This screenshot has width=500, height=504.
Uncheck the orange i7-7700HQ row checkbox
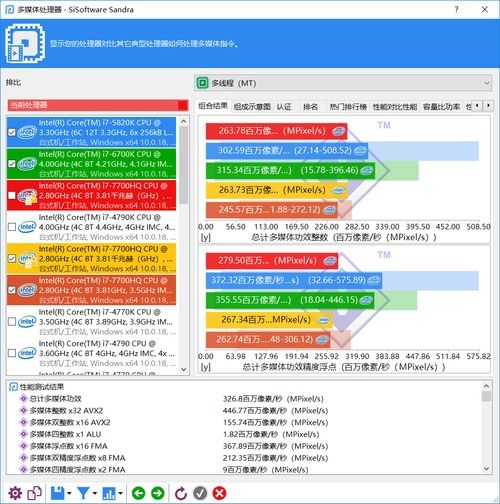(12, 290)
